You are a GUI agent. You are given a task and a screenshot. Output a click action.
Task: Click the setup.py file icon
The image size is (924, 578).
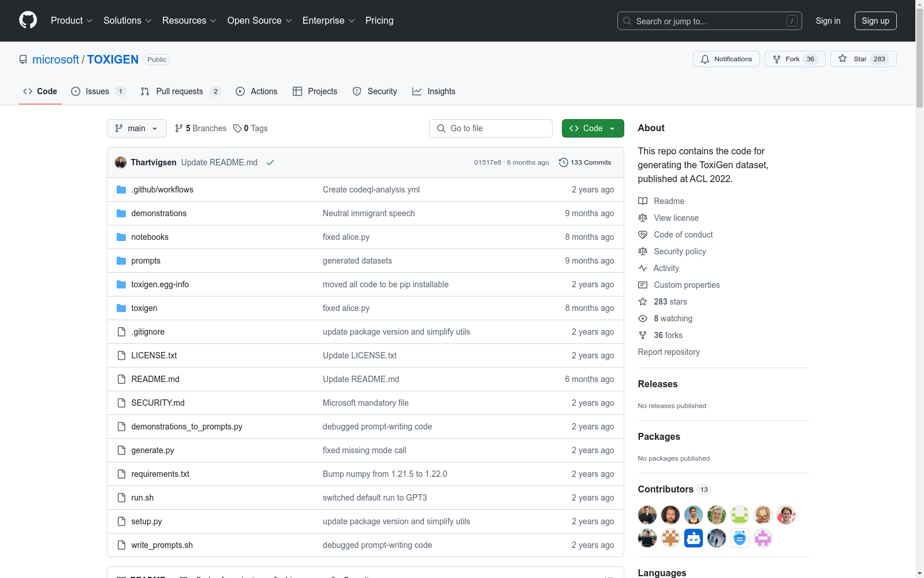click(121, 521)
